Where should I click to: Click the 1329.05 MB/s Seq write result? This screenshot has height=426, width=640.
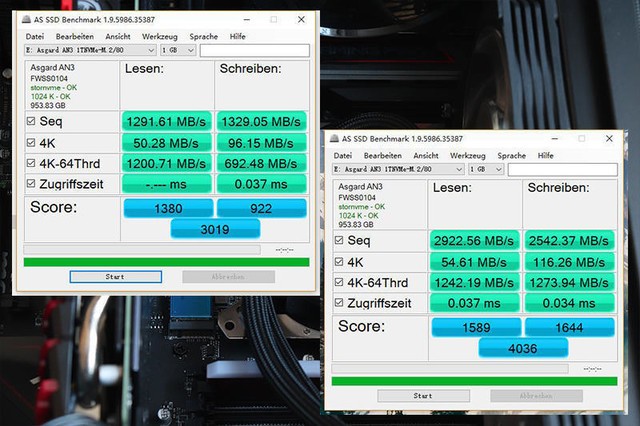pyautogui.click(x=261, y=121)
